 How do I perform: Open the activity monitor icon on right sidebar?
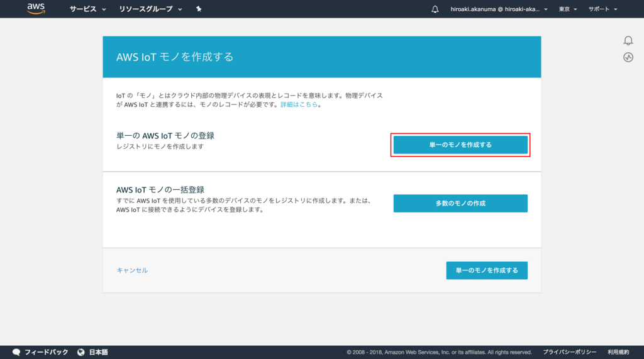[x=628, y=57]
